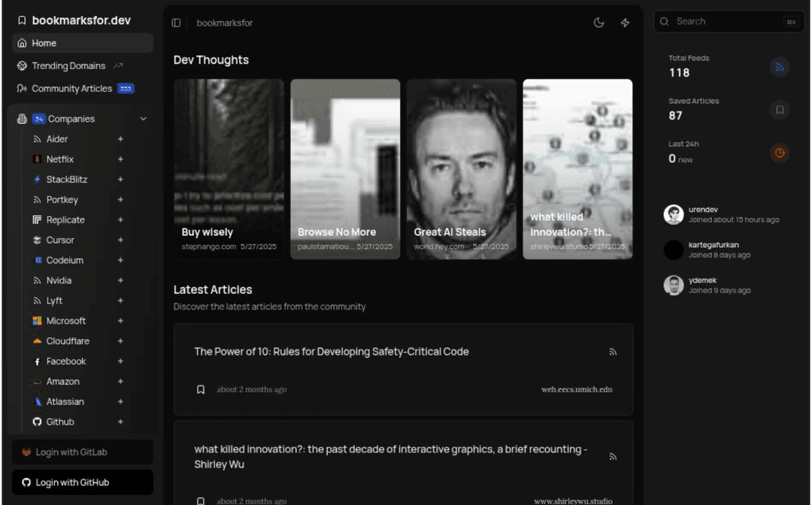
Task: Add the Cloudflare feed with plus button
Action: 120,341
